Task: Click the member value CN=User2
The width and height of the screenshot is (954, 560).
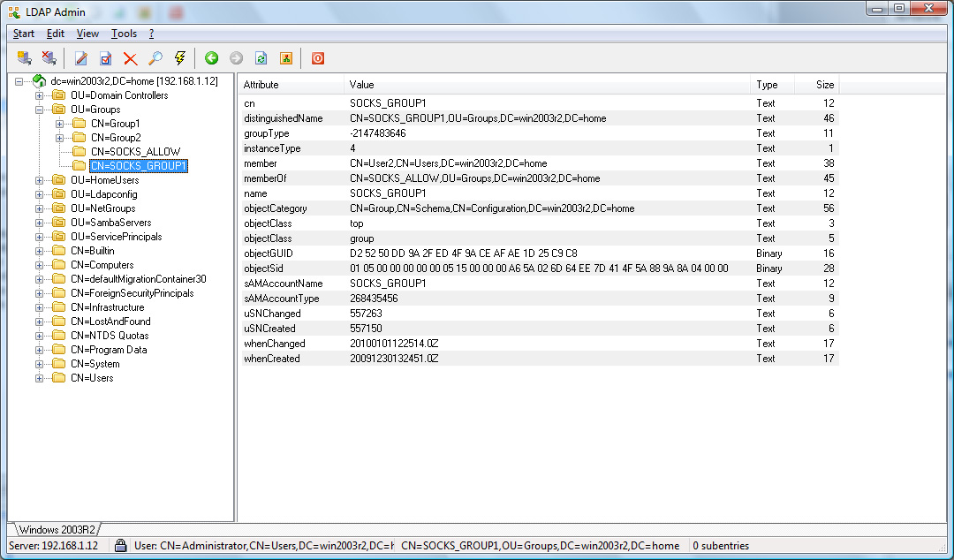Action: coord(449,163)
